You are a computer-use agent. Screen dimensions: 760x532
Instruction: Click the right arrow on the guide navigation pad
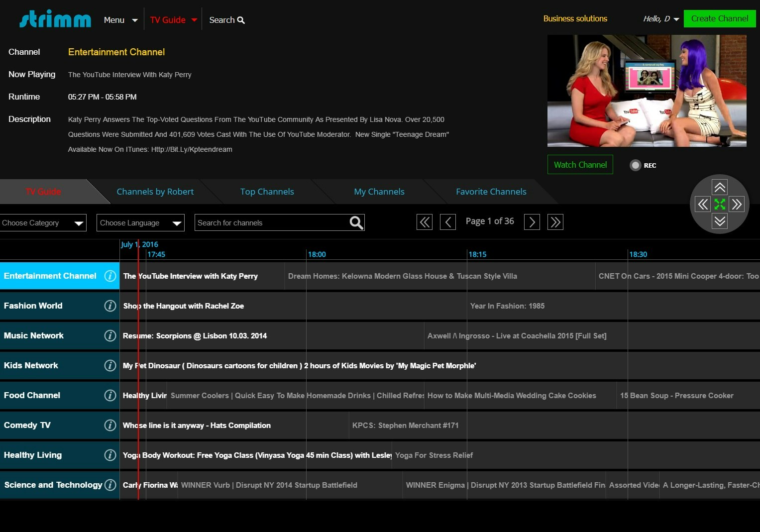pyautogui.click(x=737, y=204)
